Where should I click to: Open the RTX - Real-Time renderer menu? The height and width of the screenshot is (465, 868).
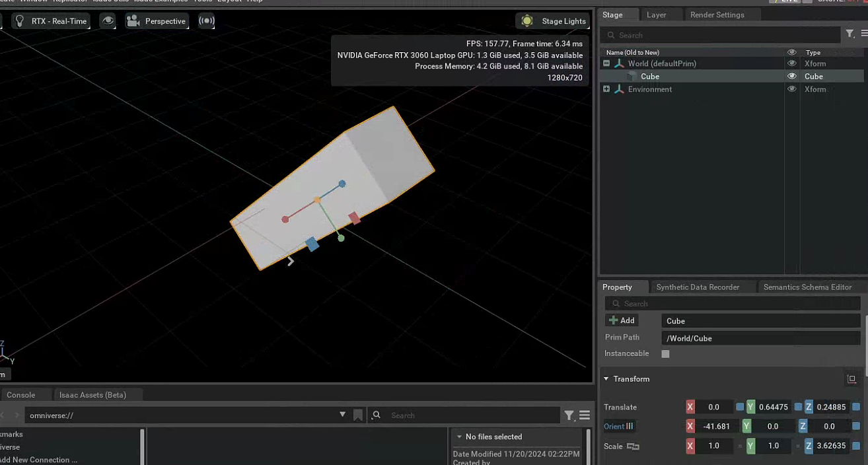pos(50,21)
